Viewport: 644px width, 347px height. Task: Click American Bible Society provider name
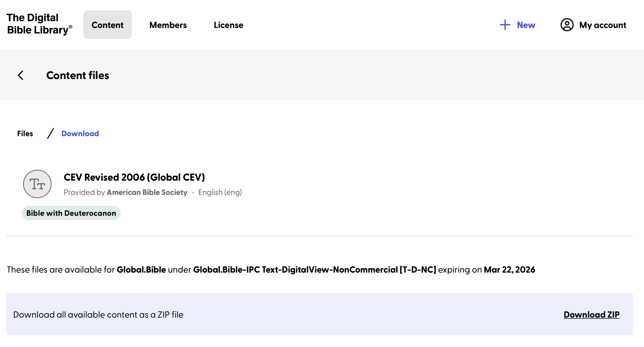tap(147, 192)
